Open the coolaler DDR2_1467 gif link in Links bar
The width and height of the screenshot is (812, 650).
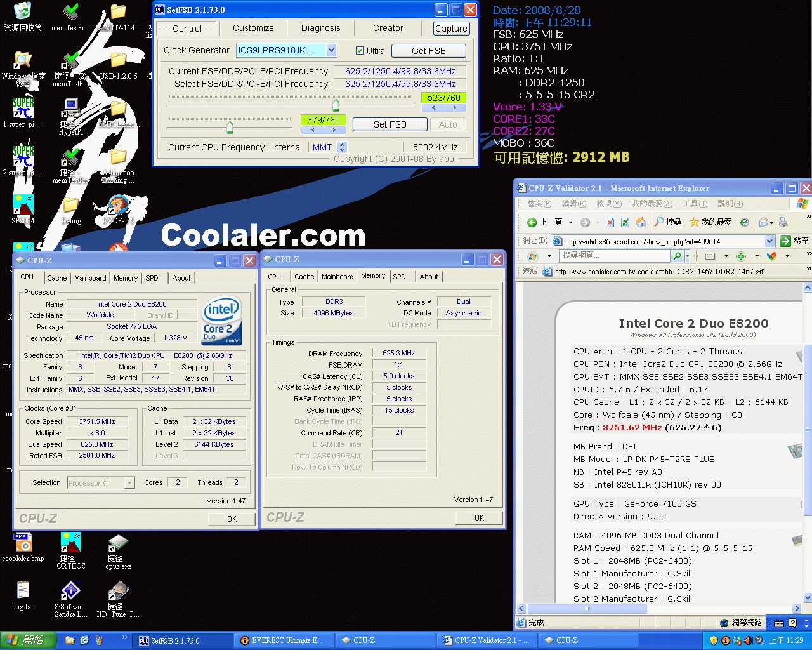point(653,272)
